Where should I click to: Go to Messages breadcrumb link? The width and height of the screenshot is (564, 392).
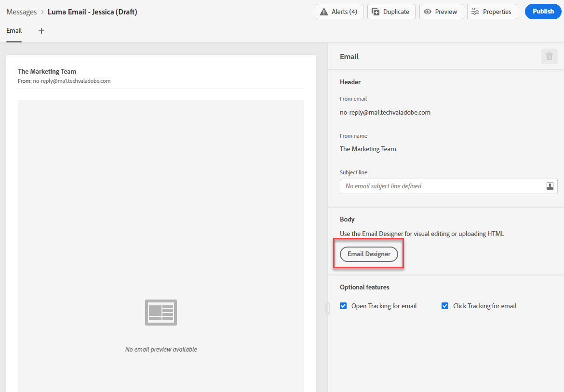tap(22, 12)
